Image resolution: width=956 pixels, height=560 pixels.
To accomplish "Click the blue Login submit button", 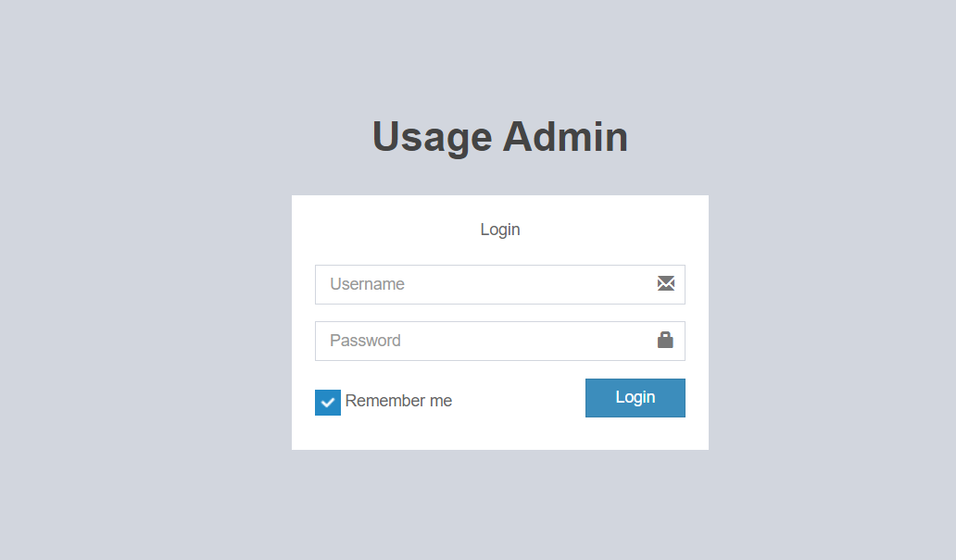I will [635, 397].
